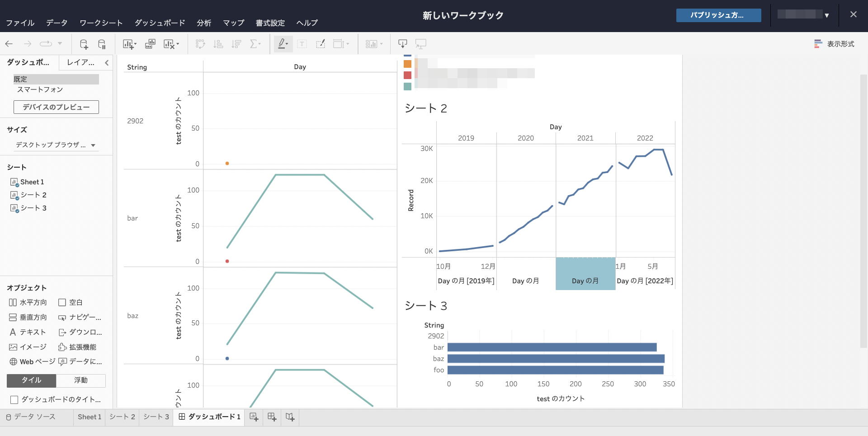Click the sort ascending icon
The image size is (868, 436).
tap(218, 44)
